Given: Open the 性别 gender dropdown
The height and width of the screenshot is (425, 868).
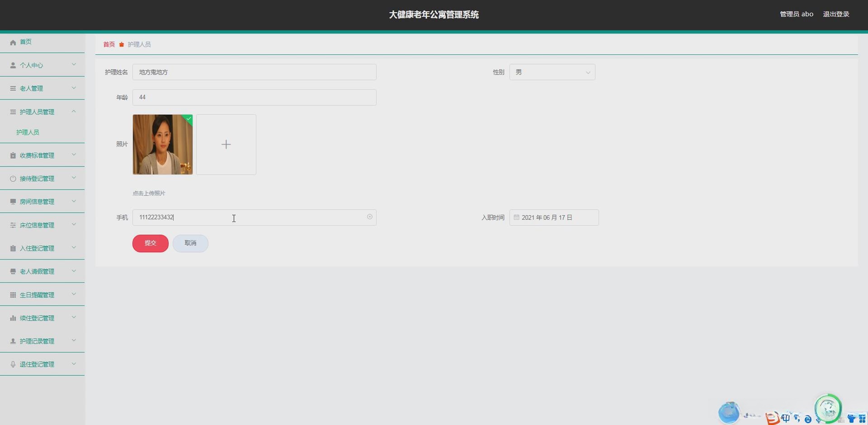Looking at the screenshot, I should (552, 72).
